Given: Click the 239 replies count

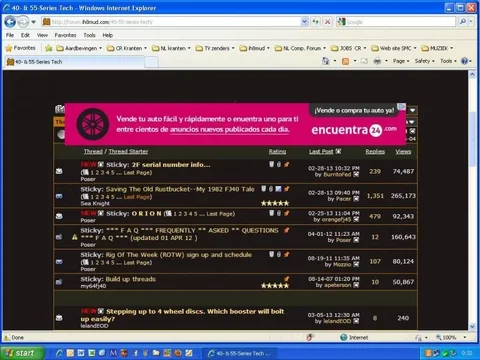Looking at the screenshot, I should (x=375, y=171).
